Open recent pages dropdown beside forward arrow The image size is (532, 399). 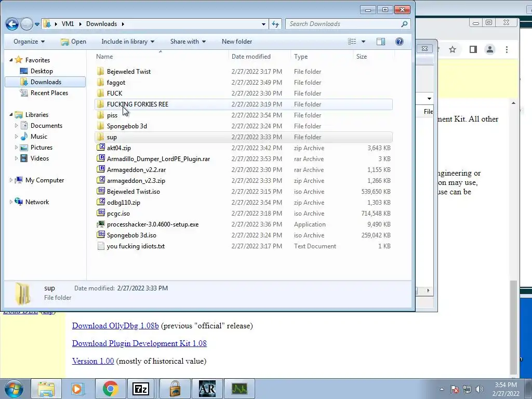(37, 24)
